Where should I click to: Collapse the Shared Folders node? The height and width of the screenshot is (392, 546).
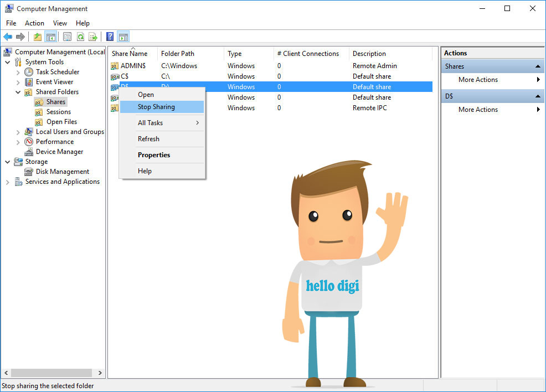tap(18, 92)
